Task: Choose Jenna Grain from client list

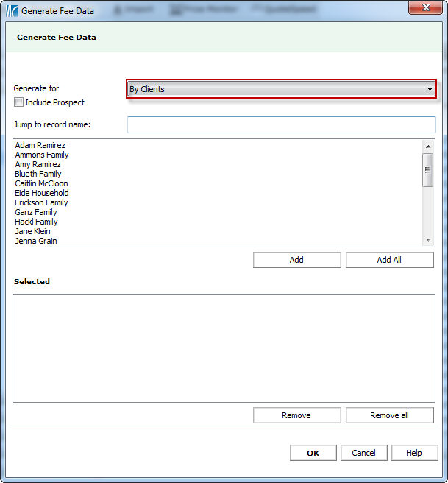Action: 36,241
